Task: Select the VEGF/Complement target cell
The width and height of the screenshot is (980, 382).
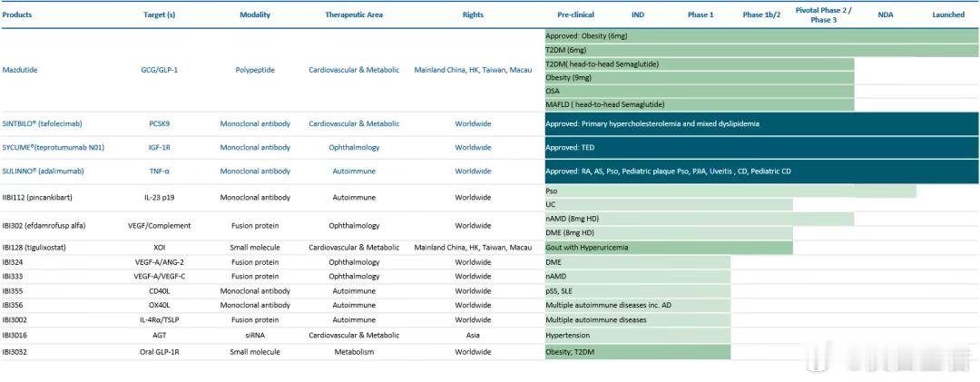Action: coord(160,225)
